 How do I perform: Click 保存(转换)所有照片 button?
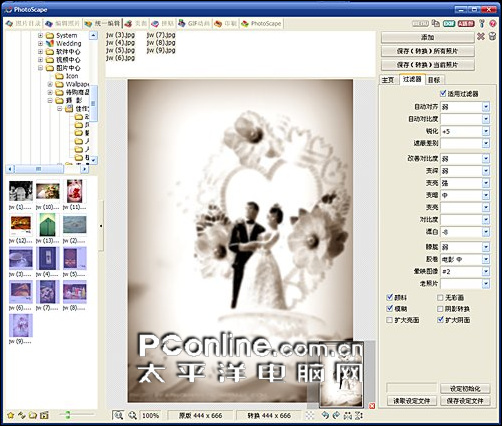point(427,51)
